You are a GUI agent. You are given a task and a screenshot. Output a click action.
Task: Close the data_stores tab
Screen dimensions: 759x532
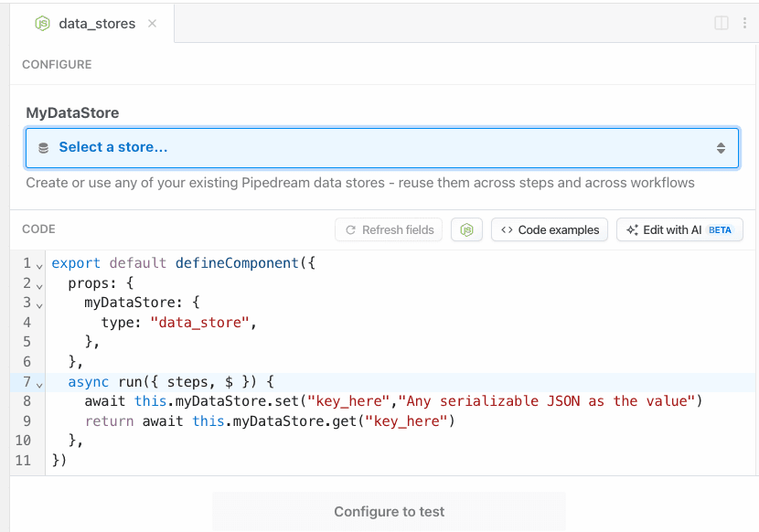point(152,23)
